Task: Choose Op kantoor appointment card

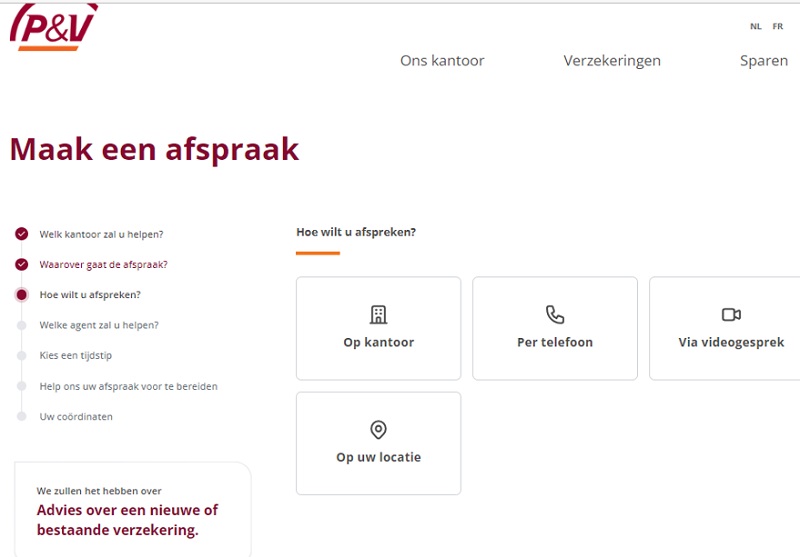Action: click(379, 328)
